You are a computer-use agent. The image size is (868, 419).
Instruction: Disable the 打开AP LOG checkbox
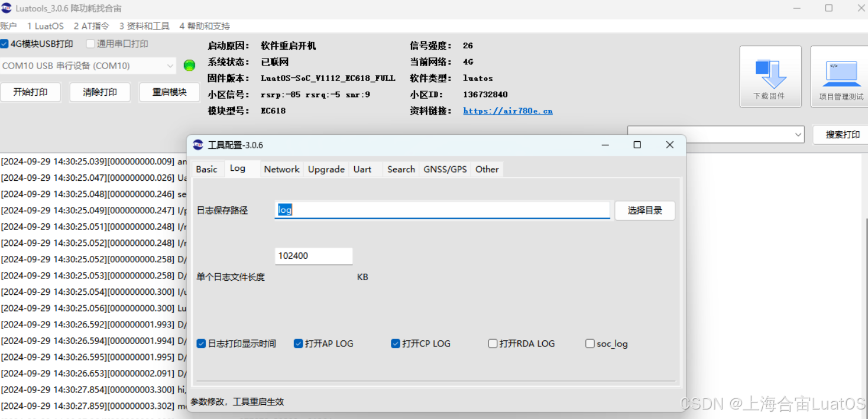pos(298,343)
